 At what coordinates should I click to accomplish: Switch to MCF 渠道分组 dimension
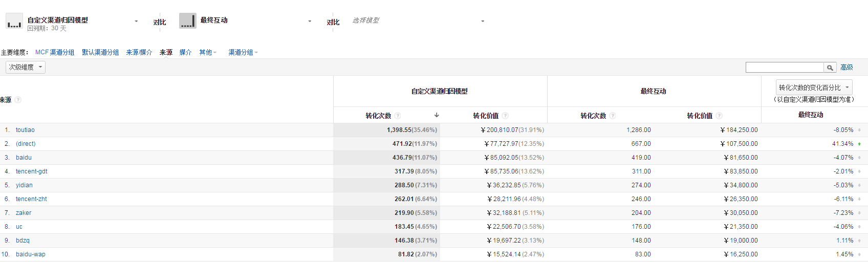[x=55, y=52]
